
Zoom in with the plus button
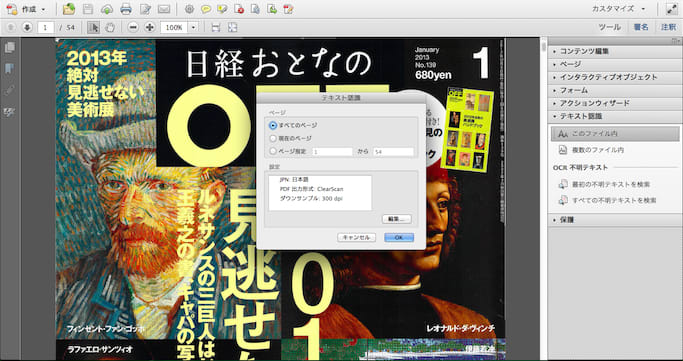pos(150,27)
